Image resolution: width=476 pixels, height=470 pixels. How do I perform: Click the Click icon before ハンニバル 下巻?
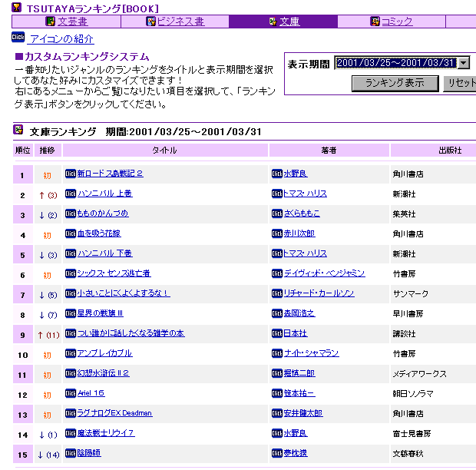click(71, 253)
